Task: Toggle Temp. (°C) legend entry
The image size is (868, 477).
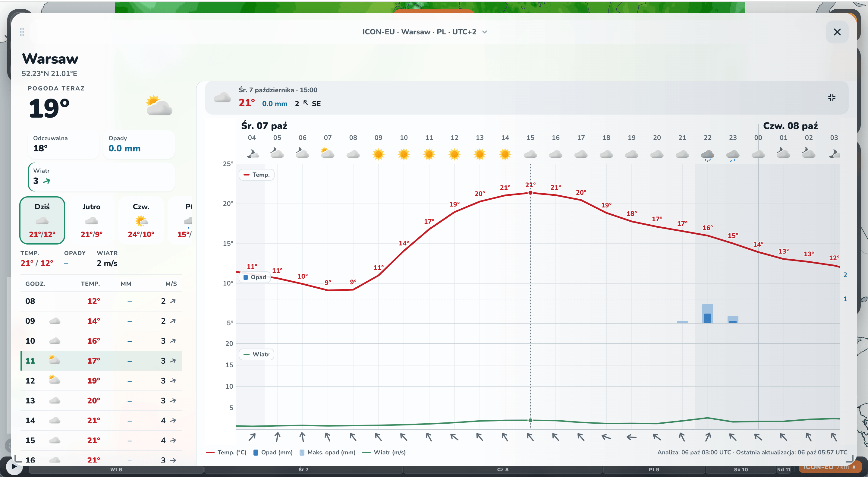Action: [x=226, y=452]
